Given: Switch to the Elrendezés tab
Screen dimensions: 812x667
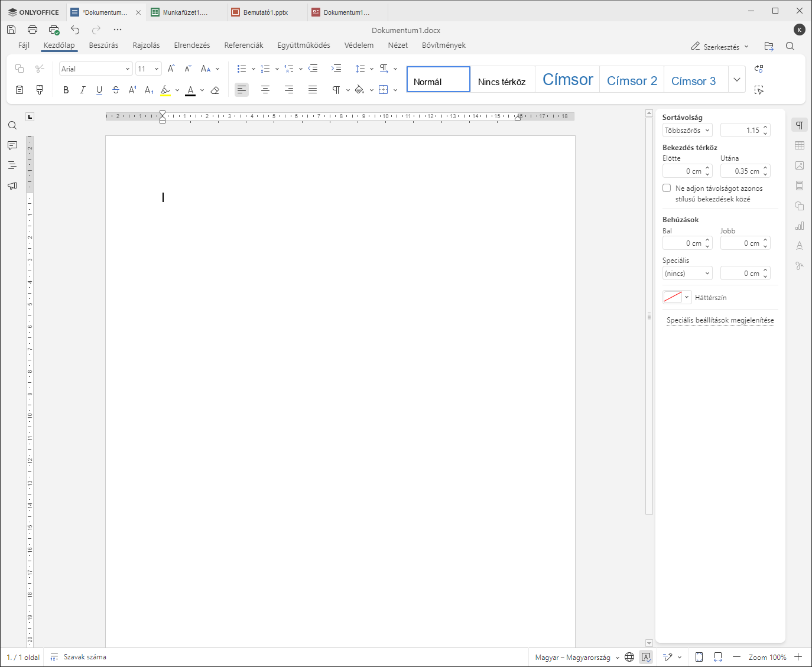Looking at the screenshot, I should click(x=192, y=45).
